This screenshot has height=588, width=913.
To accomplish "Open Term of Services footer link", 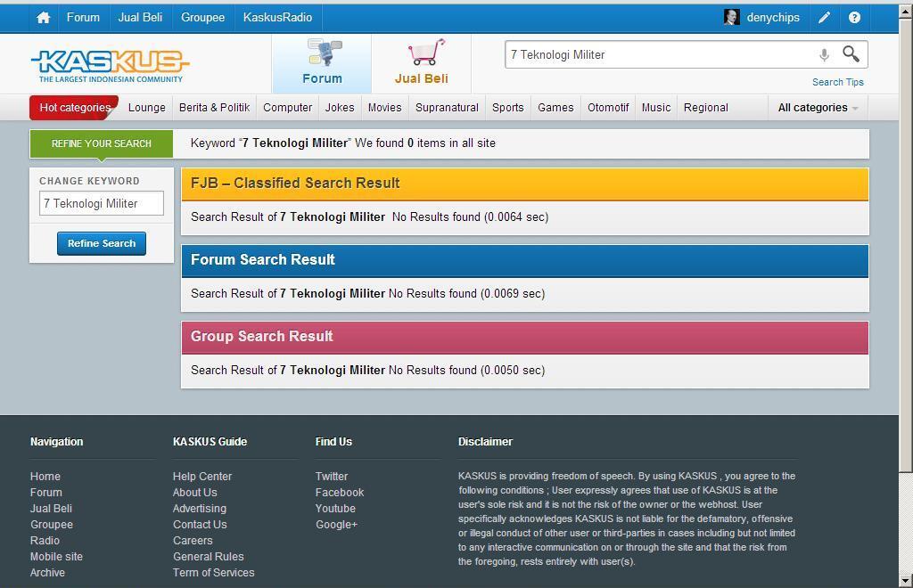I will pyautogui.click(x=214, y=572).
